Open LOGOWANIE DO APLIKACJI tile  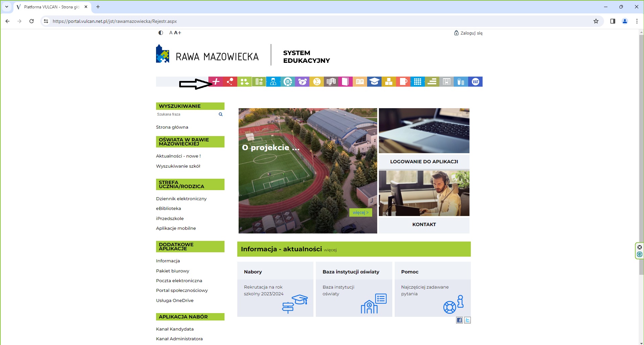pos(424,162)
